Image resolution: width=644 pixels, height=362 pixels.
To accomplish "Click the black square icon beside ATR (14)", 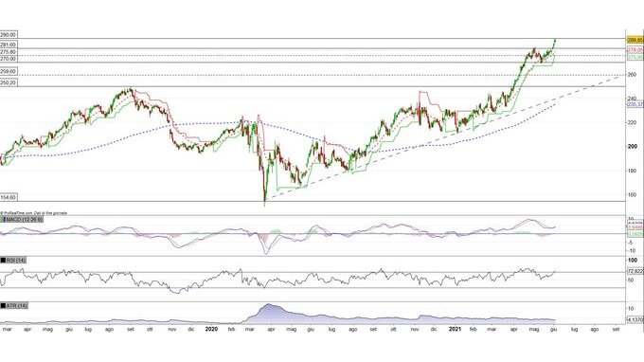I will pyautogui.click(x=3, y=306).
